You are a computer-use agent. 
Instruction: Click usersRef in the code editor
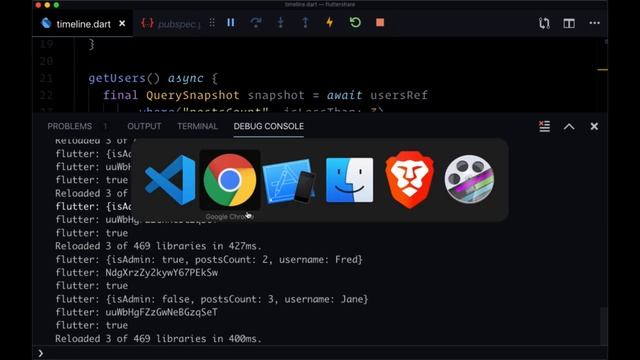[x=399, y=95]
